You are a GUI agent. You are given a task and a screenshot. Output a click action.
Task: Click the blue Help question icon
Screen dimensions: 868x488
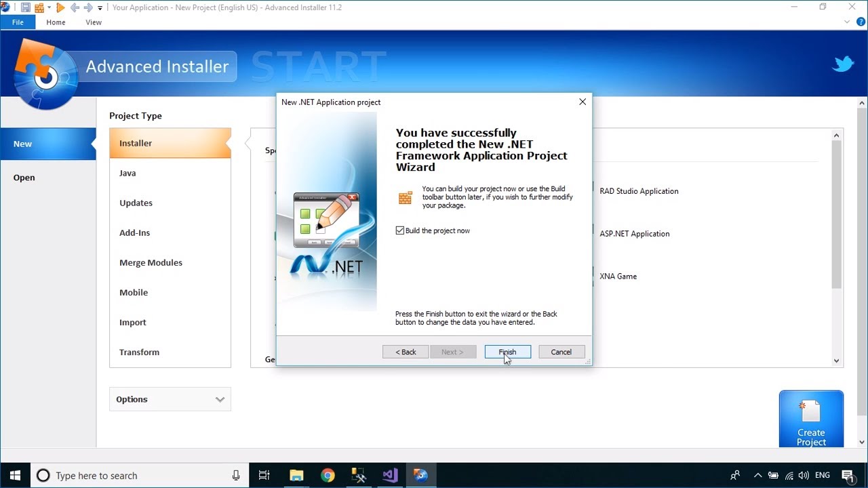coord(861,22)
